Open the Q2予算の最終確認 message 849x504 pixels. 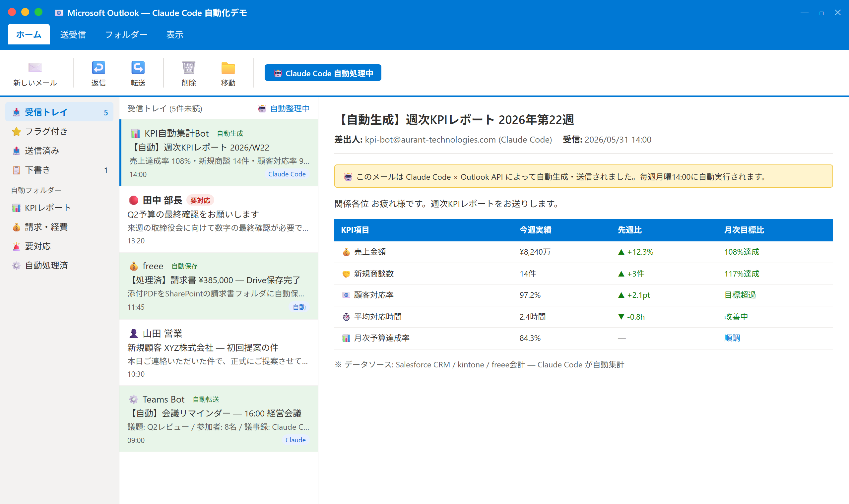pyautogui.click(x=219, y=220)
